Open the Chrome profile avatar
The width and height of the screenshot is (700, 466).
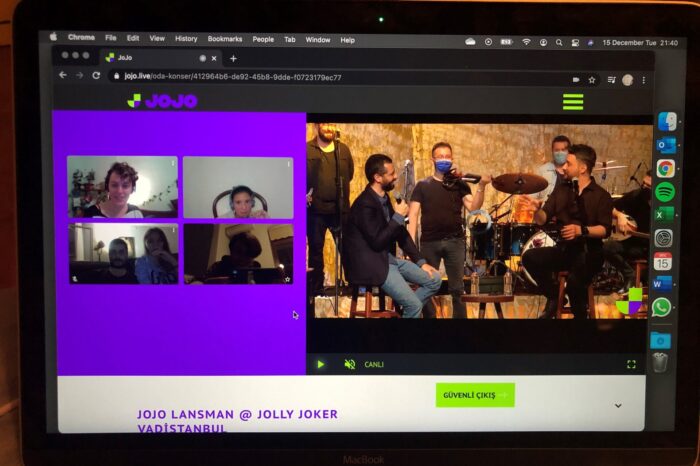(628, 80)
